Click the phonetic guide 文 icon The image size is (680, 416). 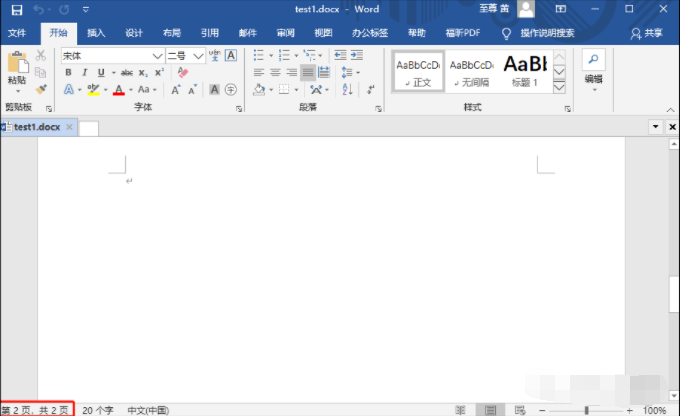point(215,55)
